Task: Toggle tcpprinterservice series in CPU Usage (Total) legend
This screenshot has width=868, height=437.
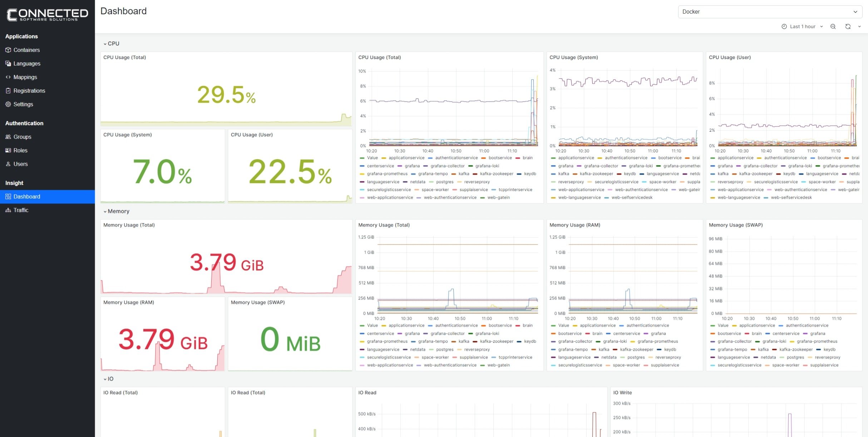Action: [x=515, y=190]
